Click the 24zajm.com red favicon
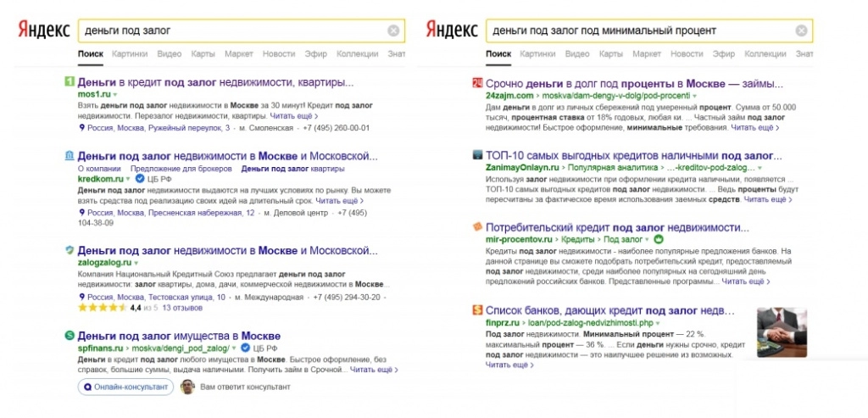The image size is (868, 418). click(478, 83)
